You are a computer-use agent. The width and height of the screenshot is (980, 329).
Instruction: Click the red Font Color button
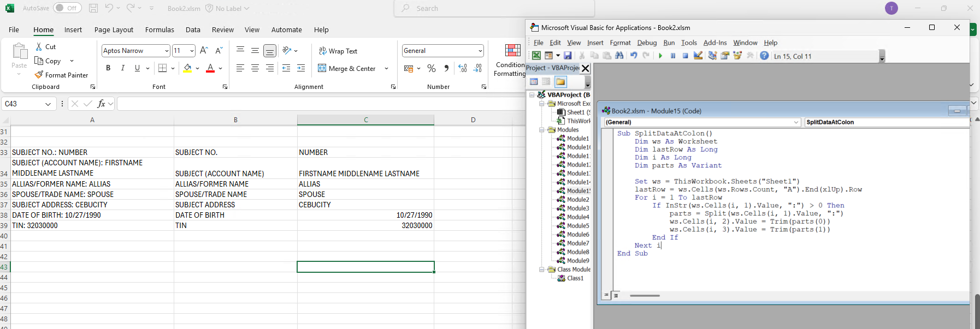point(210,68)
